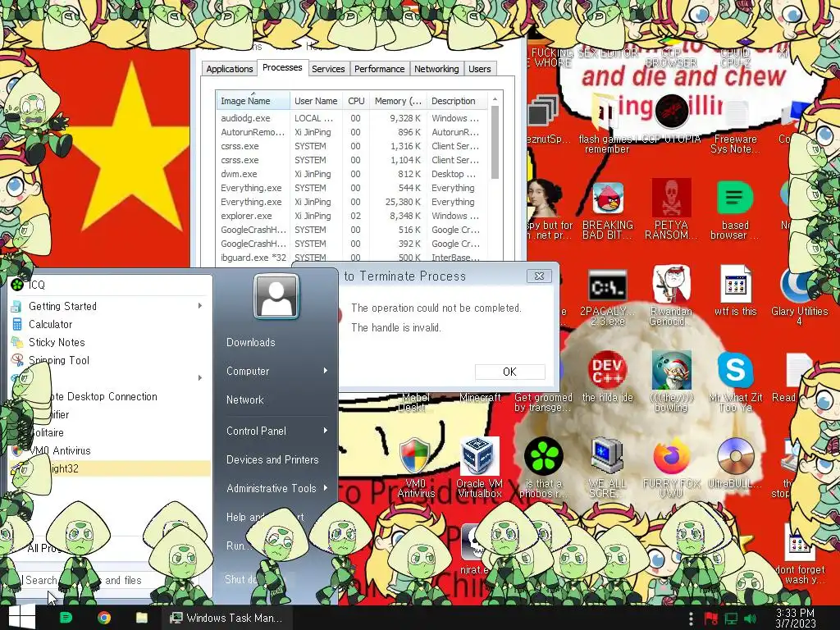Click the process list vertical scrollbar thumb
Image resolution: width=840 pixels, height=630 pixels.
495,143
